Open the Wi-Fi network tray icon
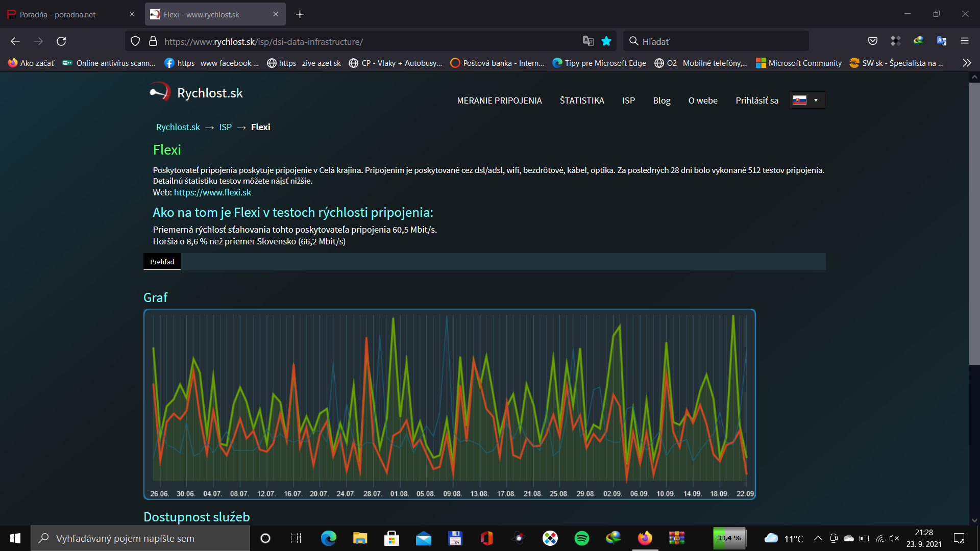This screenshot has width=980, height=551. [x=879, y=538]
